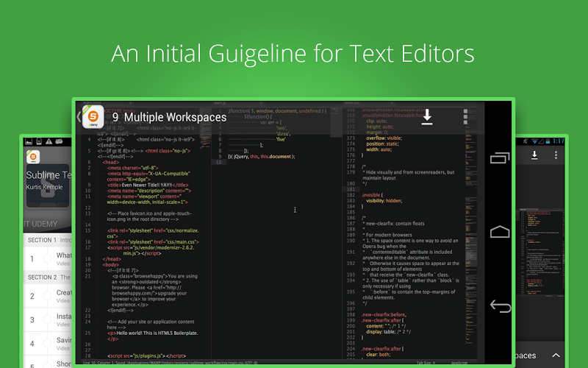The height and width of the screenshot is (368, 588).
Task: Tap the Udemy logo in the video player header
Action: click(93, 117)
